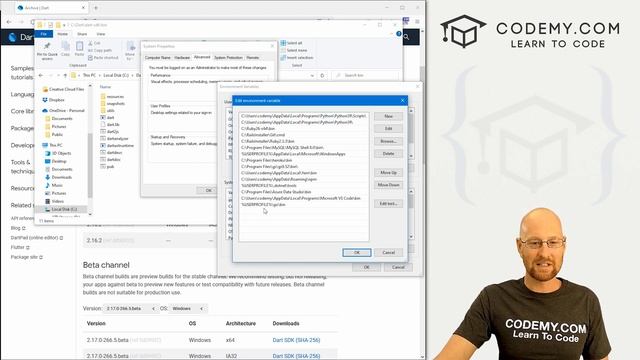Click Invert selection in Explorer ribbon
640x360 pixels.
coord(297,58)
